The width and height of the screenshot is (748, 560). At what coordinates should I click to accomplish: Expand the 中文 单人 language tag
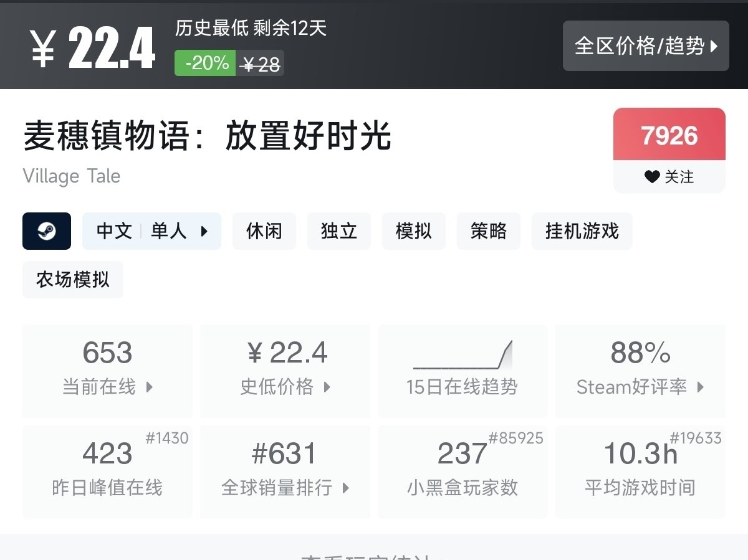(x=151, y=231)
